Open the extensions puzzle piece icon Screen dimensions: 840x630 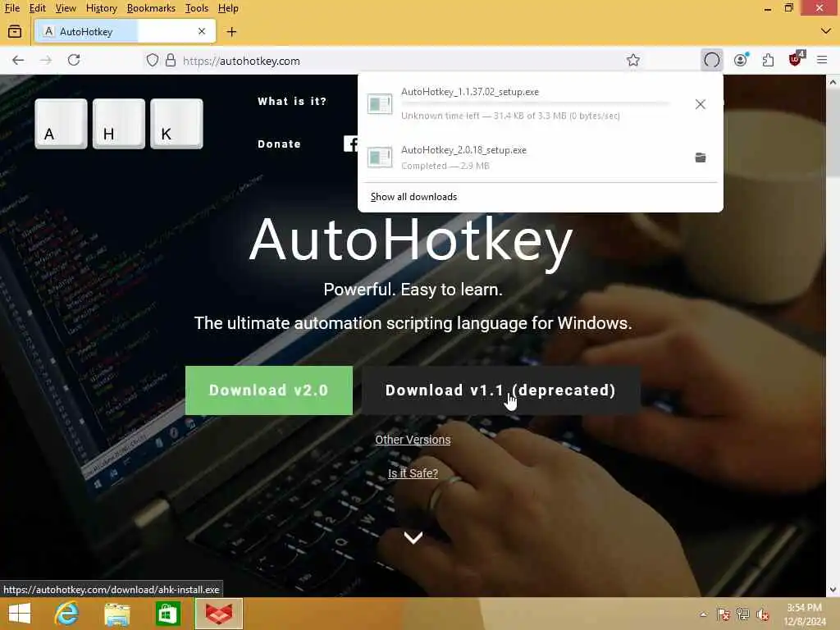[768, 60]
